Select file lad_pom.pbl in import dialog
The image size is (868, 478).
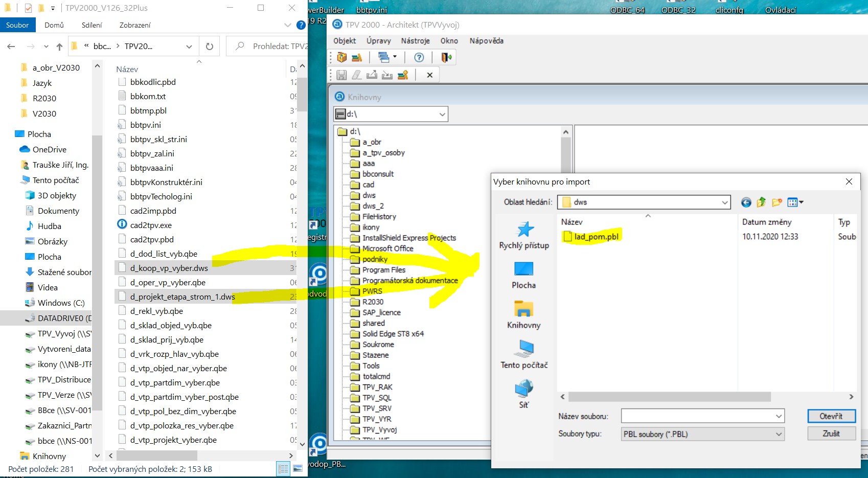click(x=596, y=237)
